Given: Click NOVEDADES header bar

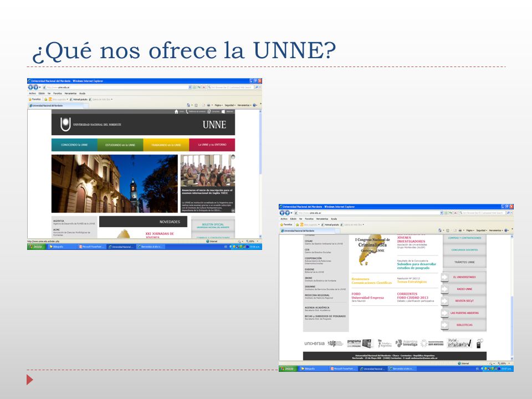Looking at the screenshot, I should [143, 222].
